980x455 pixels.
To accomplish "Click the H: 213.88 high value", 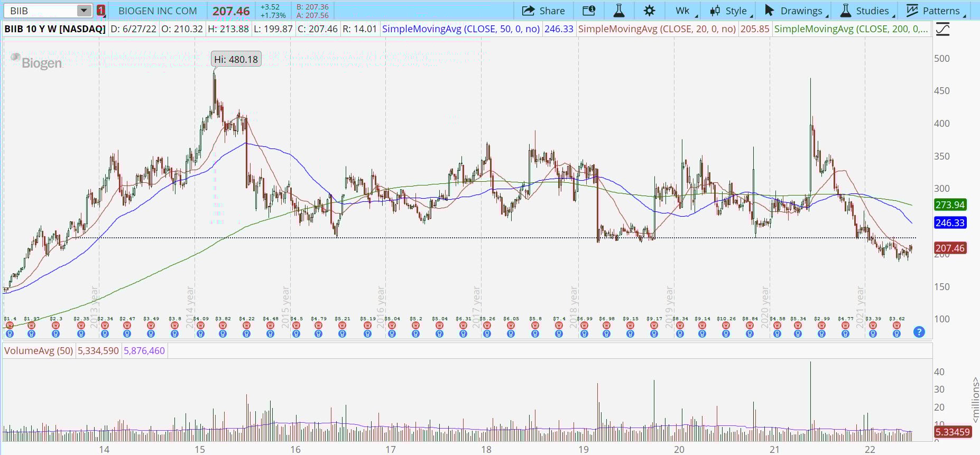I will 228,29.
